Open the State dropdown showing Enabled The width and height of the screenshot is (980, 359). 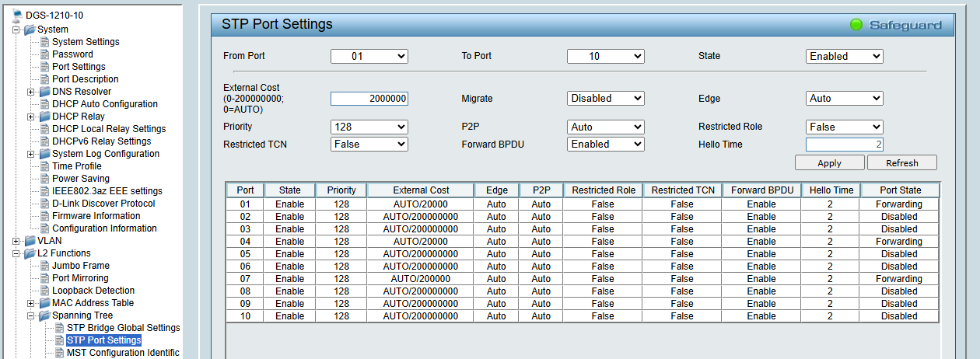pos(844,56)
